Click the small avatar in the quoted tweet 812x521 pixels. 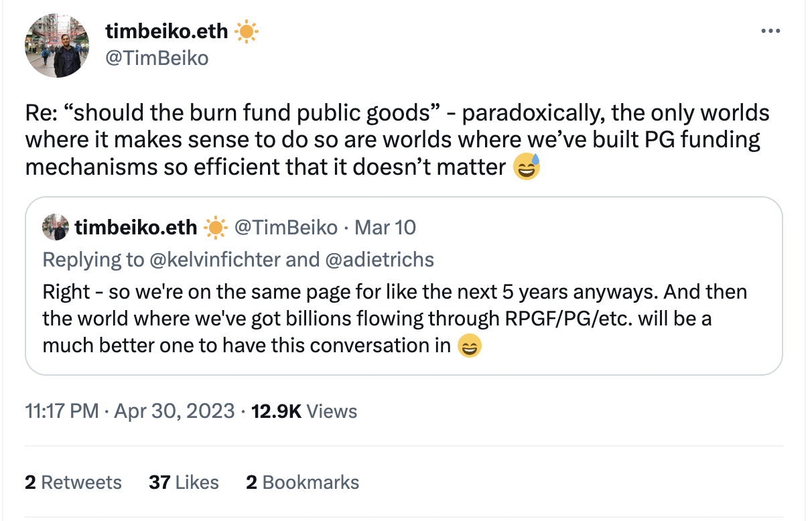(56, 228)
